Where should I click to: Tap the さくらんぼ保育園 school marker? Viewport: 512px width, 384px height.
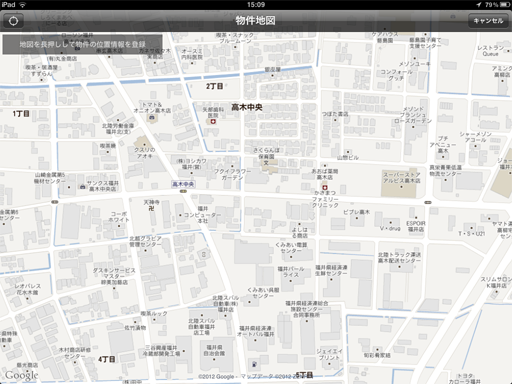point(266,163)
